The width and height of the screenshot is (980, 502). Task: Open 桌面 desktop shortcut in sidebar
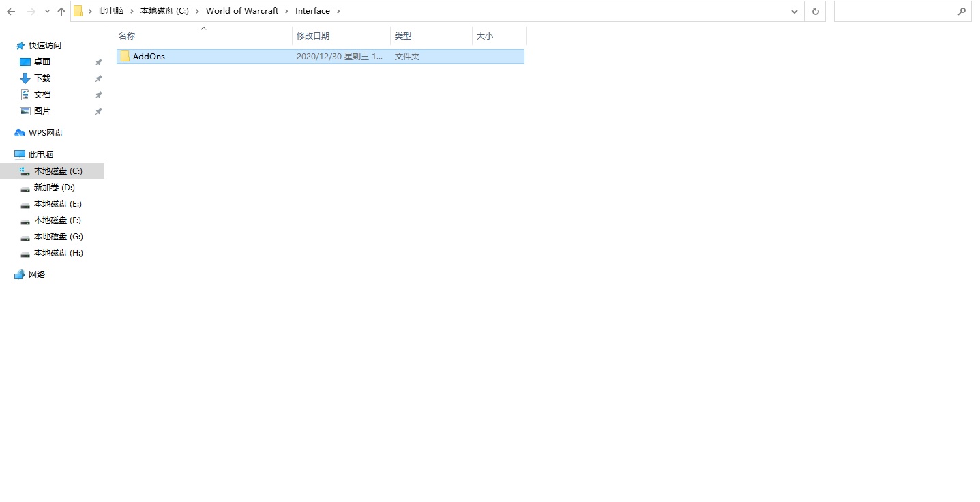42,62
